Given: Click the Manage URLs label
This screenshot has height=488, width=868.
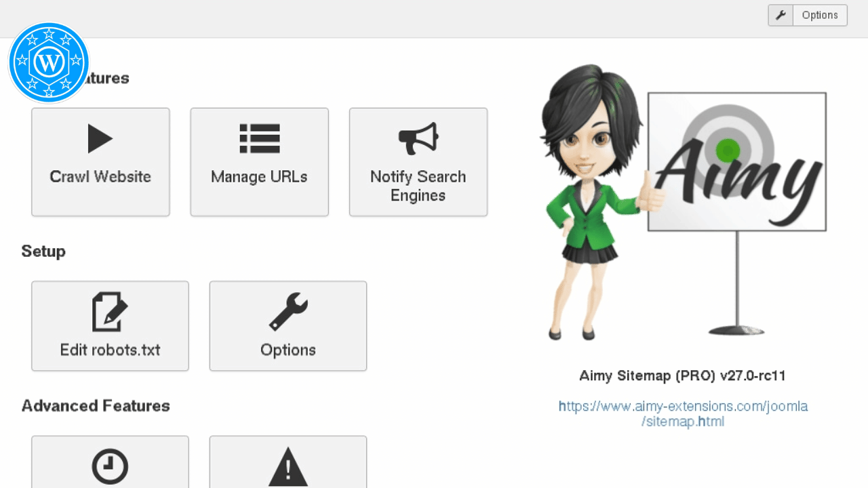Looking at the screenshot, I should (259, 177).
